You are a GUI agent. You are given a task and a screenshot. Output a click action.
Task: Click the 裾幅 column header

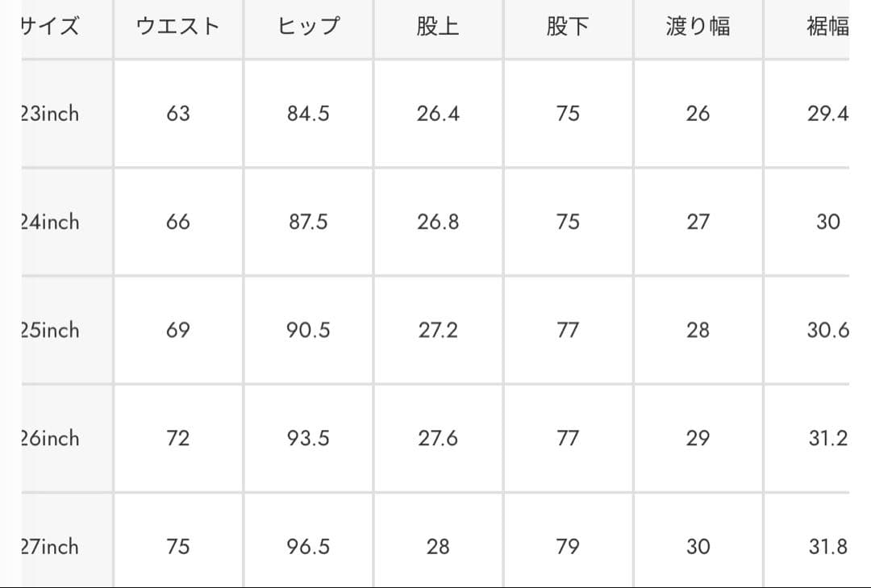click(827, 27)
